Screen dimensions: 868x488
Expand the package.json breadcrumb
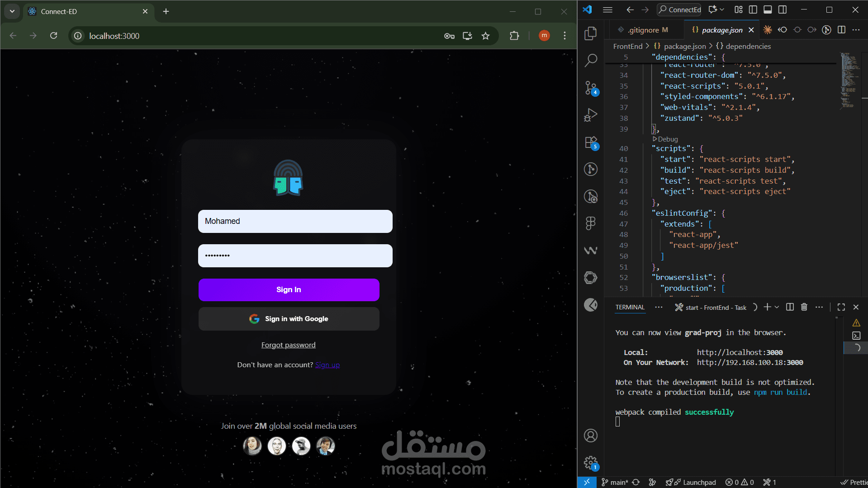coord(680,46)
